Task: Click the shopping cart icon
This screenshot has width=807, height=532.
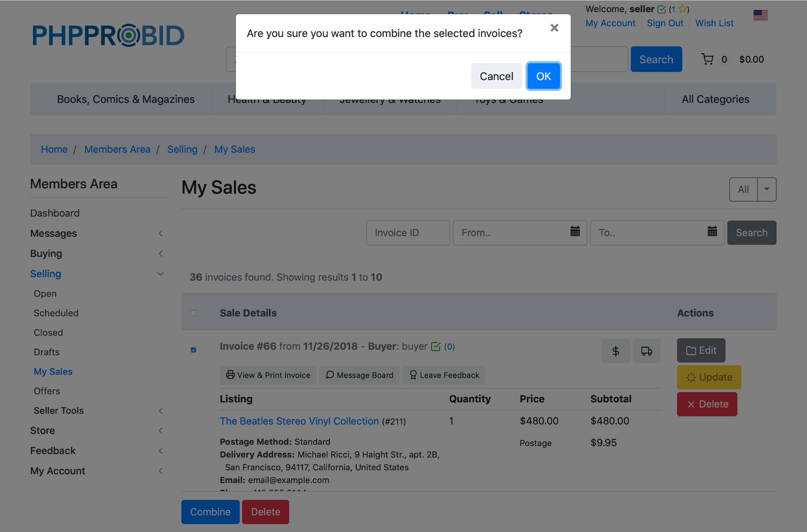Action: point(707,60)
